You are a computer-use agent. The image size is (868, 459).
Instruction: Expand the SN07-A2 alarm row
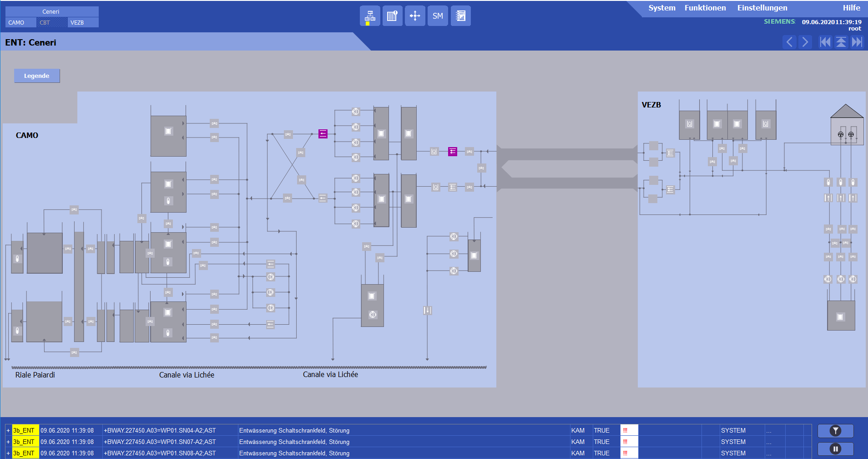(8, 442)
